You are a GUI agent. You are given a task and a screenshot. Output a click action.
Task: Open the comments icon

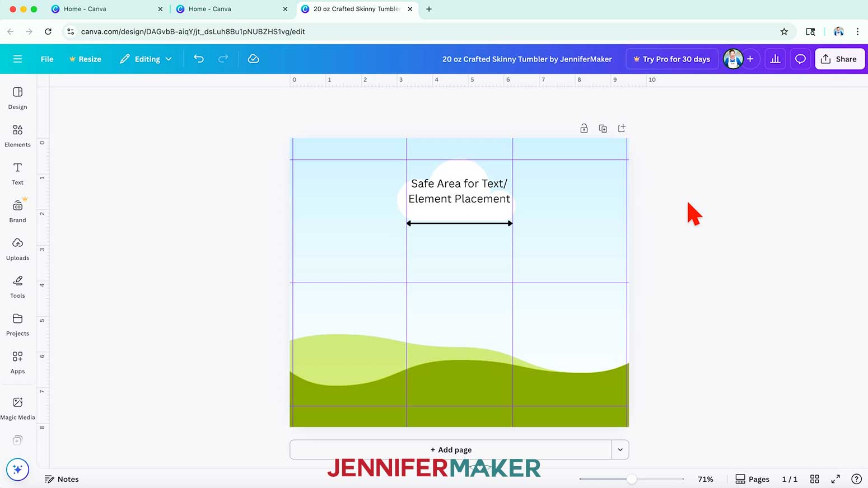pyautogui.click(x=800, y=59)
